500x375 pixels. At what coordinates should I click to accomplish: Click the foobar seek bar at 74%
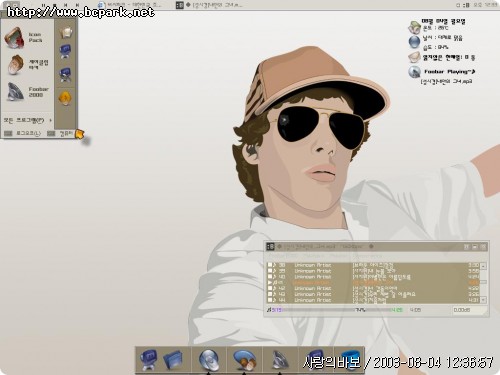point(360,310)
